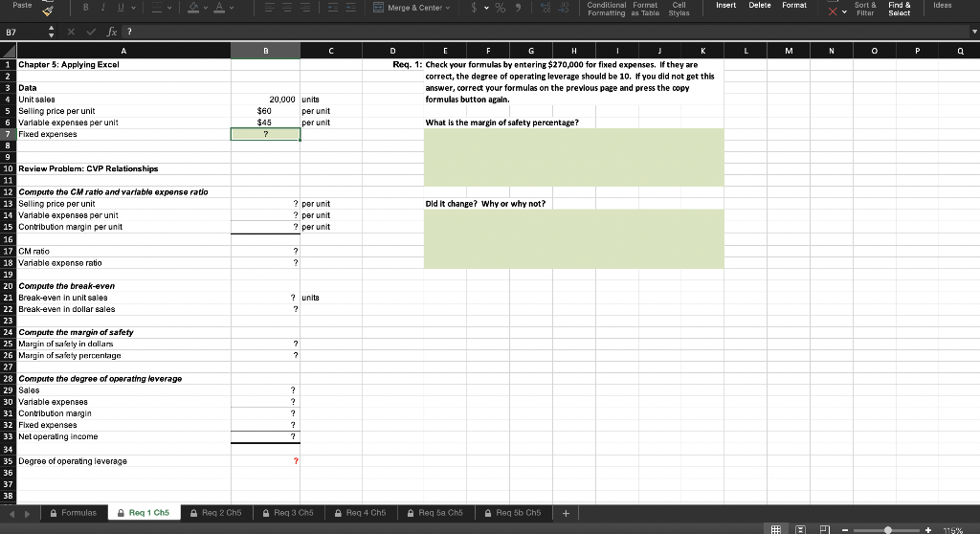Viewport: 980px width, 534px height.
Task: Open the Fill Color dropdown arrow
Action: click(x=206, y=8)
